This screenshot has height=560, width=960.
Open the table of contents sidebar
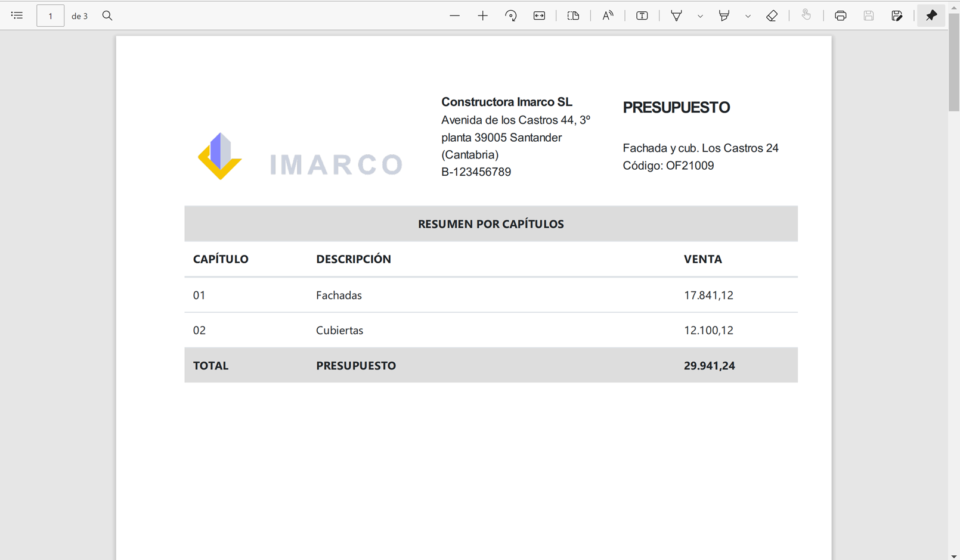tap(17, 15)
